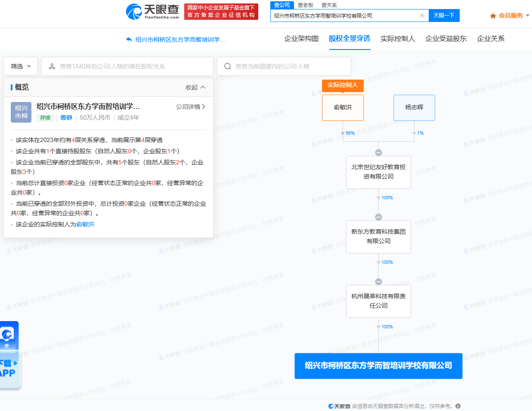Open legal representative 曹静's profile

click(x=66, y=117)
